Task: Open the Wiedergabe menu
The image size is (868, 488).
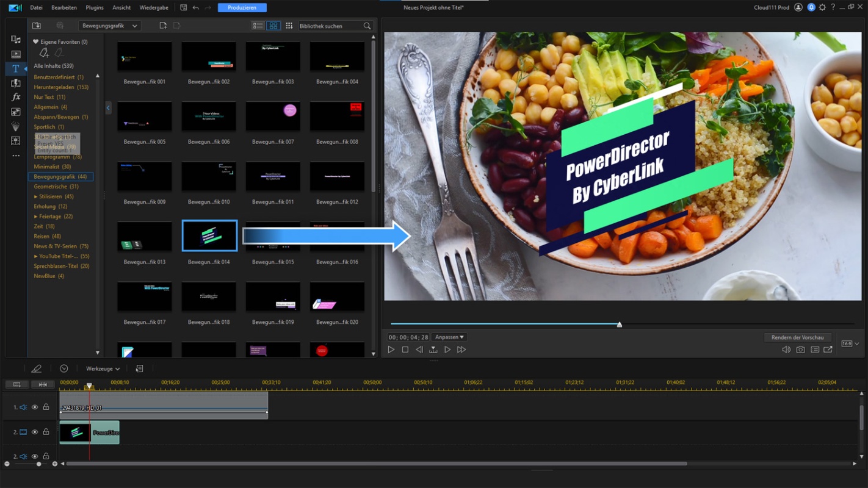Action: (x=154, y=7)
